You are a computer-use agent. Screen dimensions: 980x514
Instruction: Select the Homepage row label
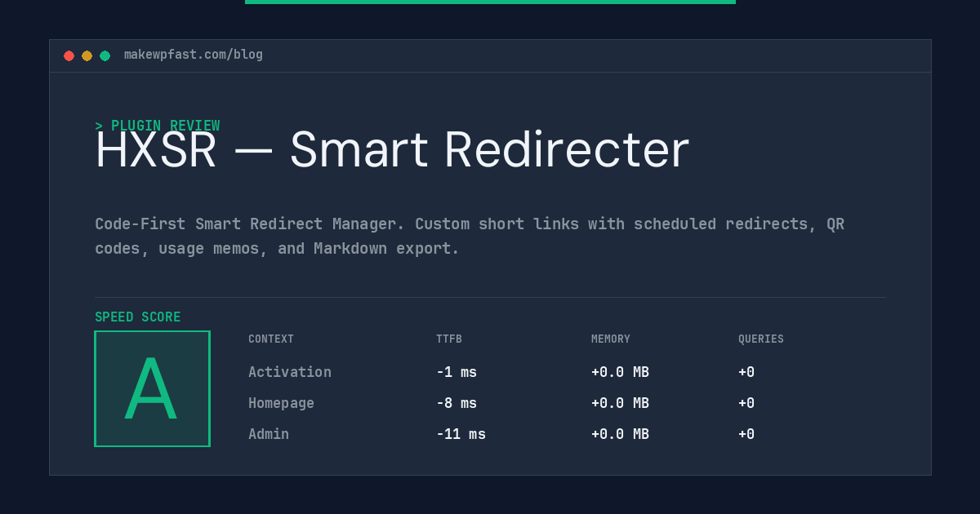281,403
